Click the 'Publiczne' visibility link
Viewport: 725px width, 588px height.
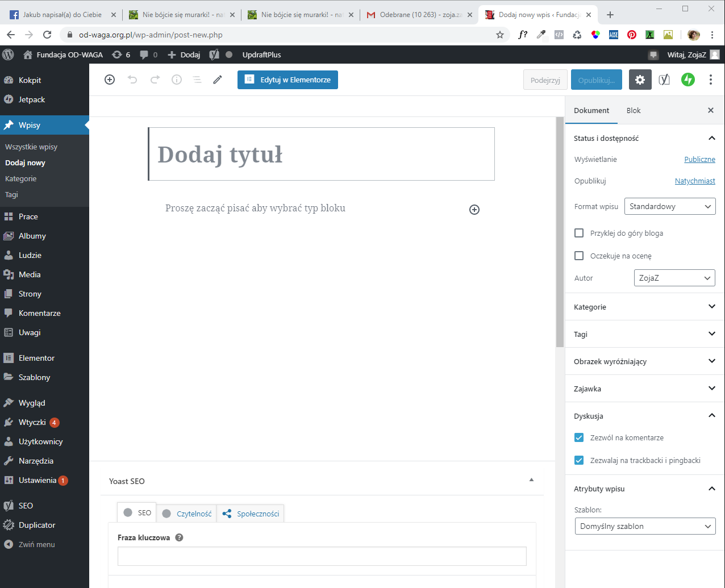pos(699,160)
